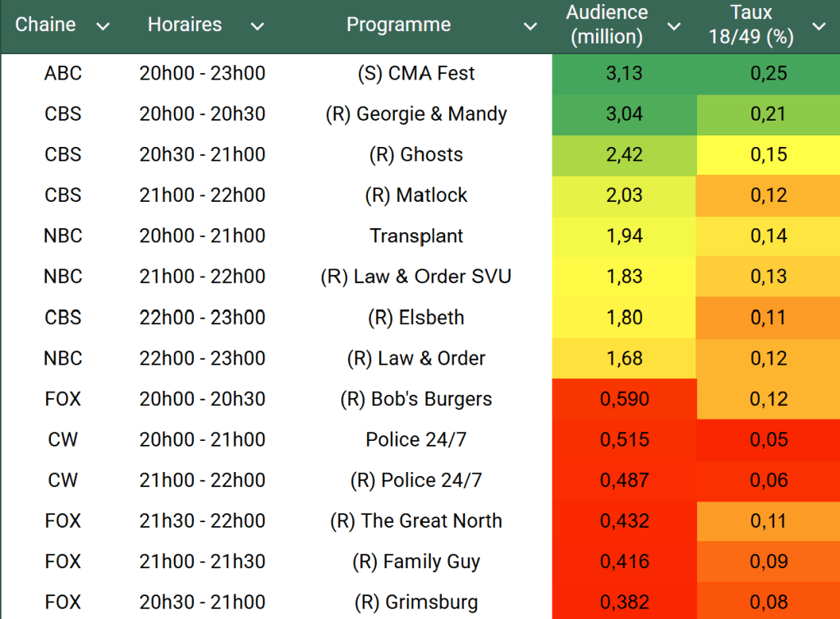Select the 0,25 rating cell
Image resolution: width=840 pixels, height=619 pixels.
click(x=769, y=73)
